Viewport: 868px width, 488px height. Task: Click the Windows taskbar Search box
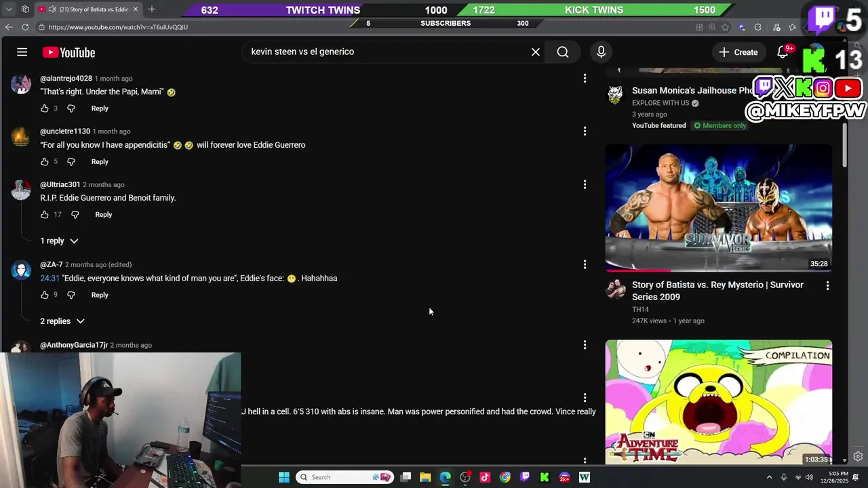(345, 477)
